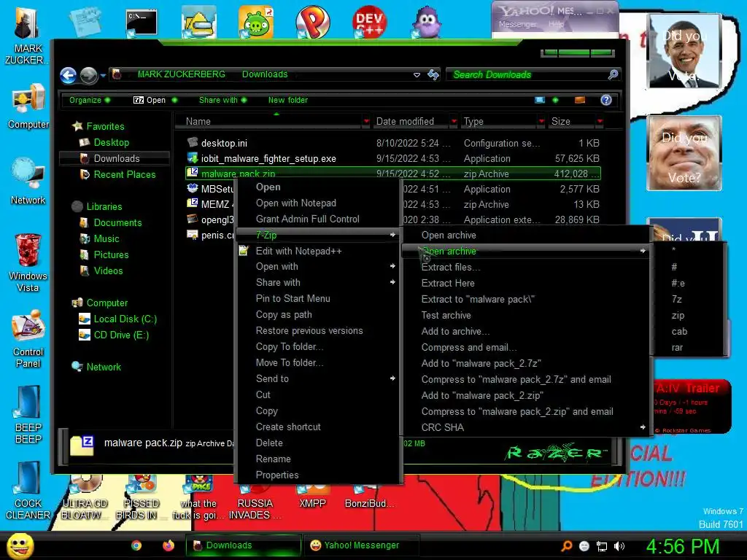The height and width of the screenshot is (560, 747).
Task: Click the Downloads taskbar button
Action: [x=243, y=545]
